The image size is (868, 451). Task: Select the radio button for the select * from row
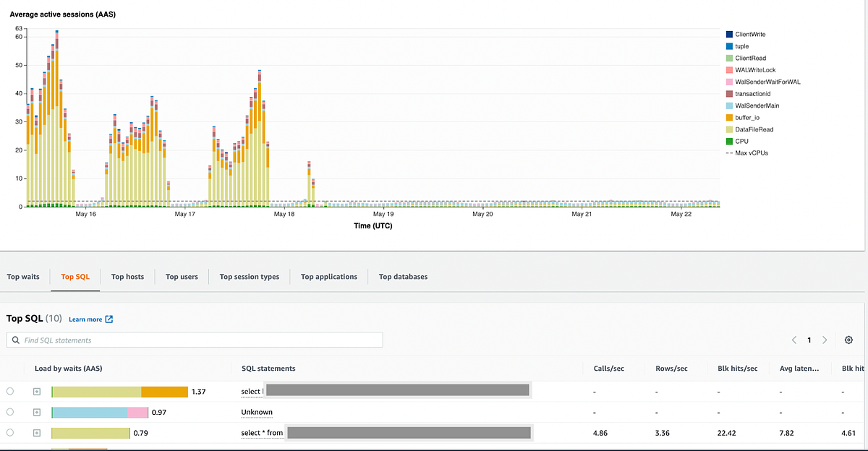point(11,433)
